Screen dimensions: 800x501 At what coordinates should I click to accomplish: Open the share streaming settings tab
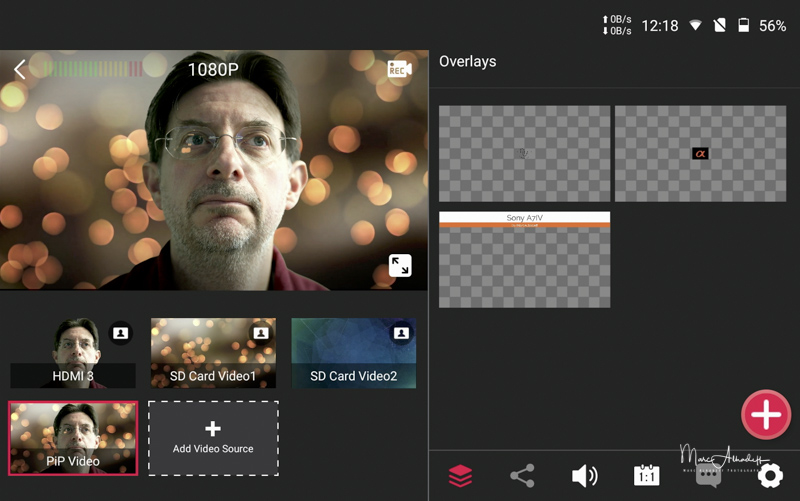pos(522,476)
